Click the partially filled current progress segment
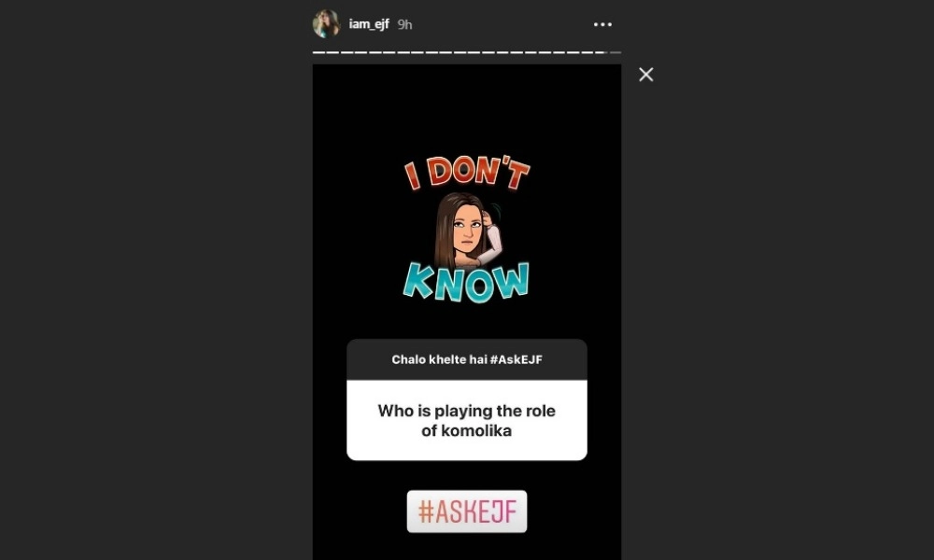 (x=601, y=52)
